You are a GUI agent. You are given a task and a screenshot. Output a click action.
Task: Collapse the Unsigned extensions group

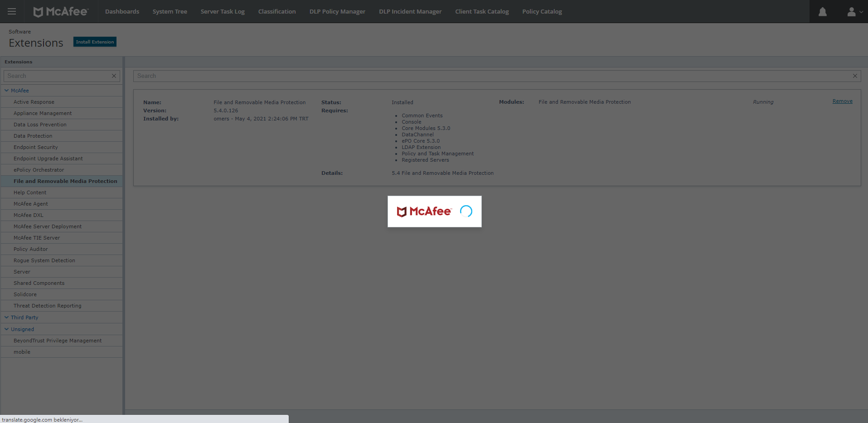[x=6, y=329]
